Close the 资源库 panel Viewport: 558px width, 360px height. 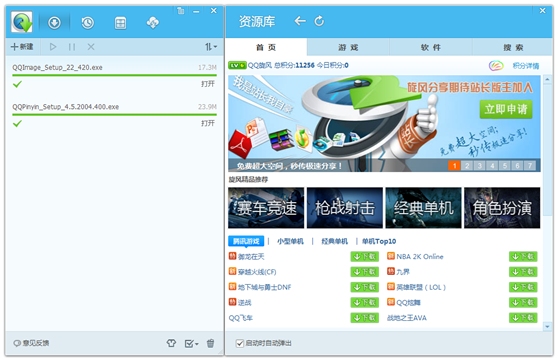(x=542, y=11)
